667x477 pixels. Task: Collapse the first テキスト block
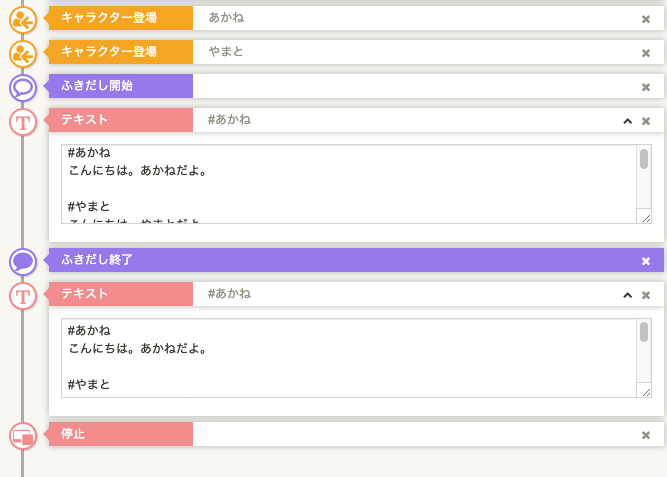click(x=627, y=121)
